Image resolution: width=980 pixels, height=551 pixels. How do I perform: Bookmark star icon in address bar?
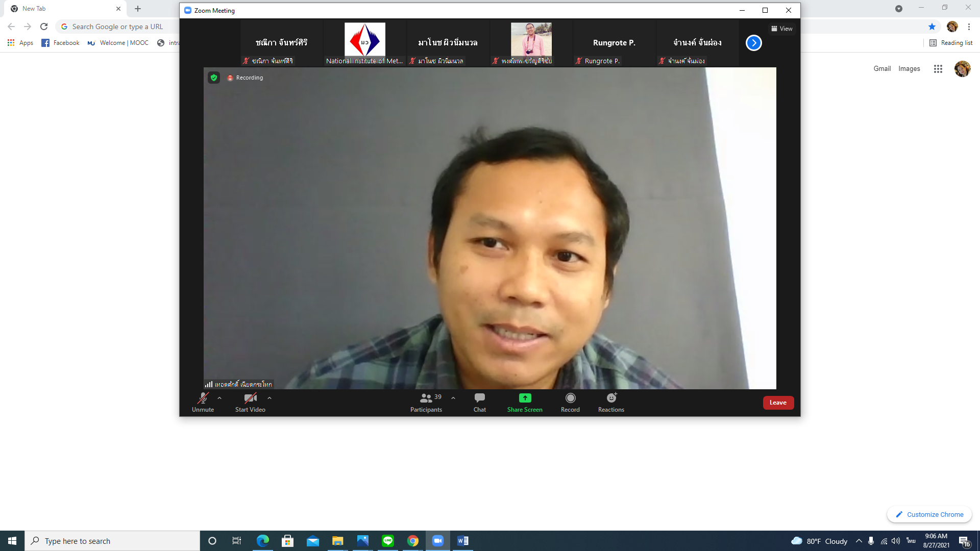pyautogui.click(x=932, y=27)
